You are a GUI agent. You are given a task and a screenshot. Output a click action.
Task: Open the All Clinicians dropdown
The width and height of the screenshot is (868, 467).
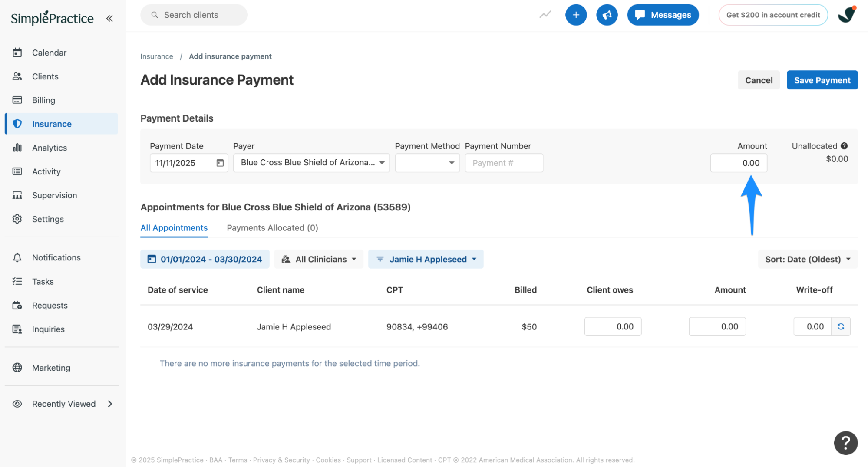tap(319, 259)
